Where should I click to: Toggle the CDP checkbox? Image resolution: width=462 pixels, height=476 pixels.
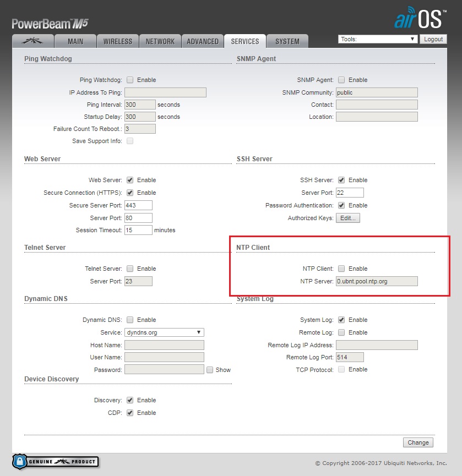(130, 413)
